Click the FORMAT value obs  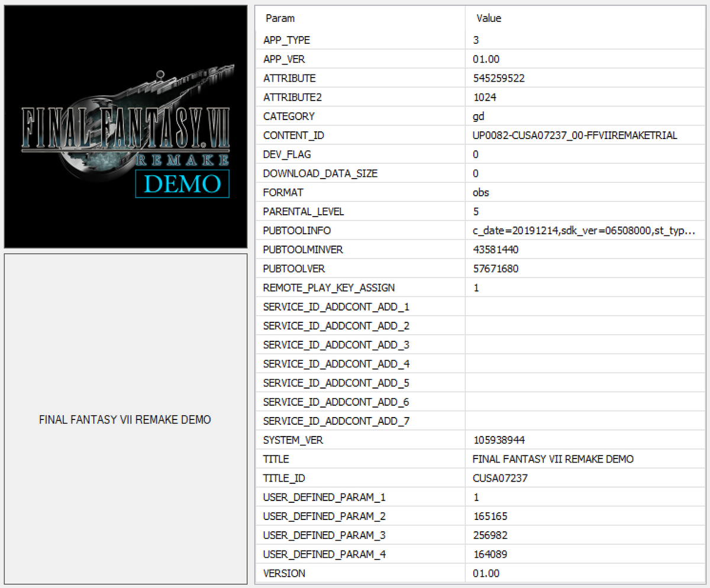pyautogui.click(x=481, y=192)
